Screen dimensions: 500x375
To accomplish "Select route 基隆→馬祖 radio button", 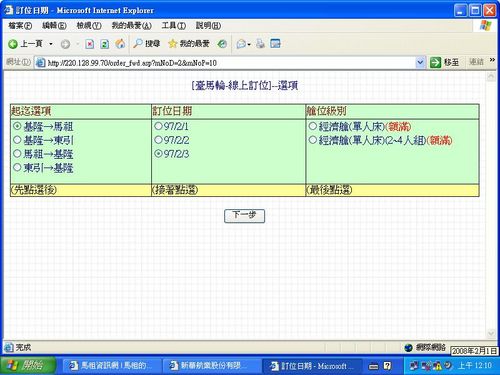I will [17, 126].
